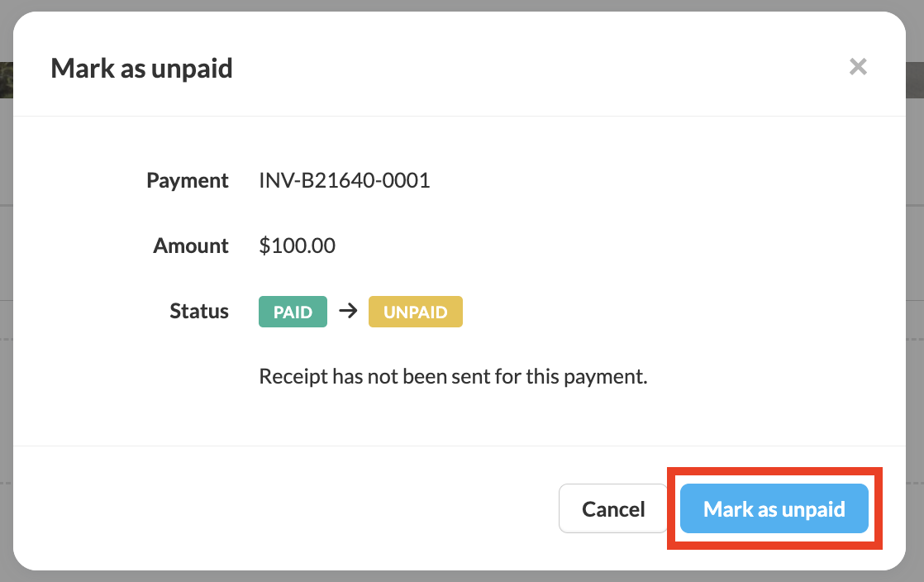Click the receipt not sent message
Screen dimensions: 924x582
point(453,377)
